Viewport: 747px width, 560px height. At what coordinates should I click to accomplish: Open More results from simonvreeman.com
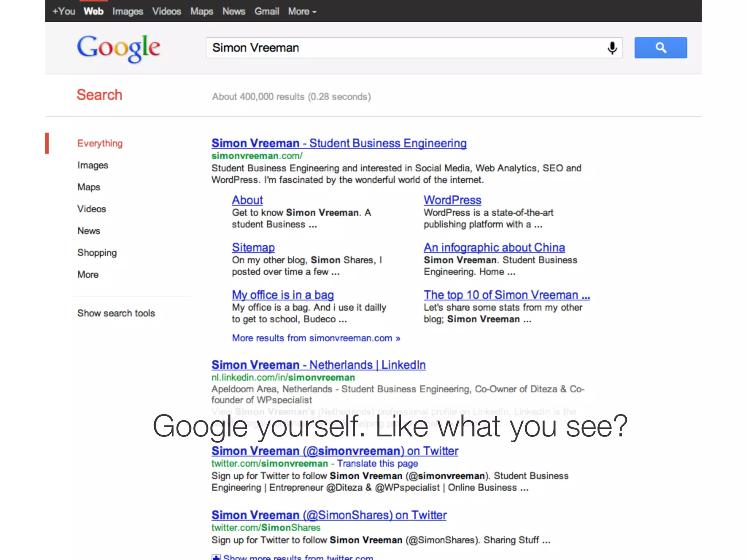coord(316,338)
